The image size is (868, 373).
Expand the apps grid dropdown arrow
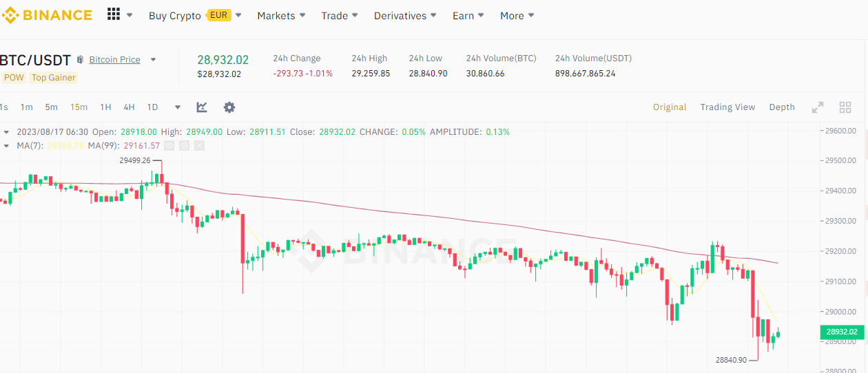tap(130, 15)
